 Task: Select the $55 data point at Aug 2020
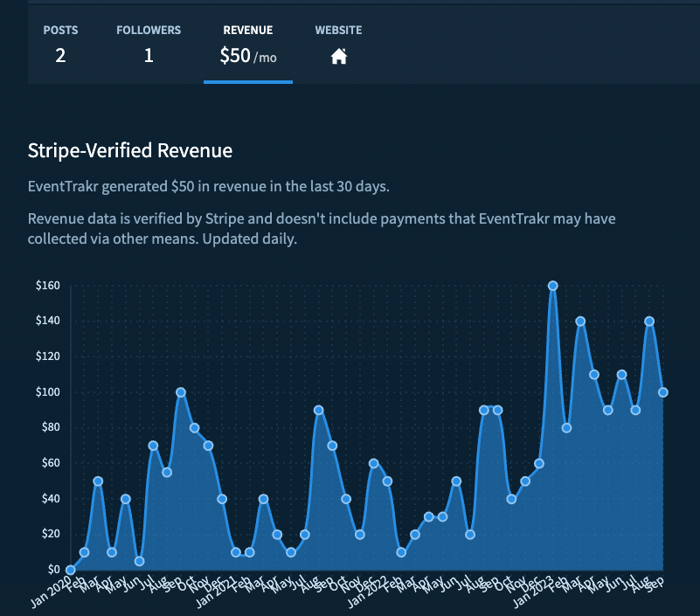tap(167, 473)
